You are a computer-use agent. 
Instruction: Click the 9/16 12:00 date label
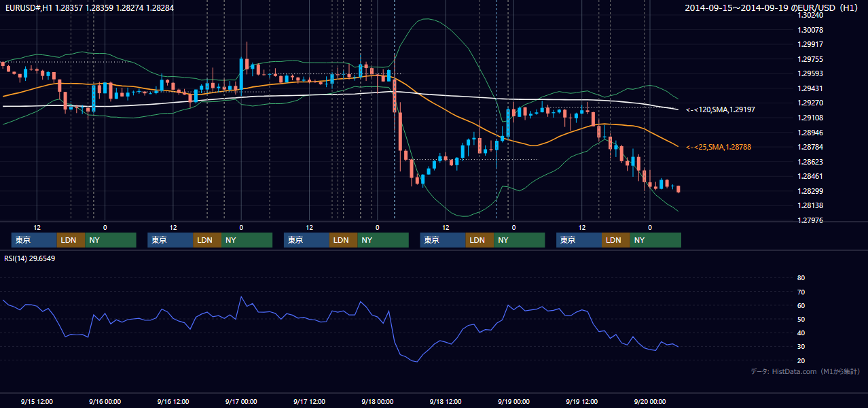(173, 402)
